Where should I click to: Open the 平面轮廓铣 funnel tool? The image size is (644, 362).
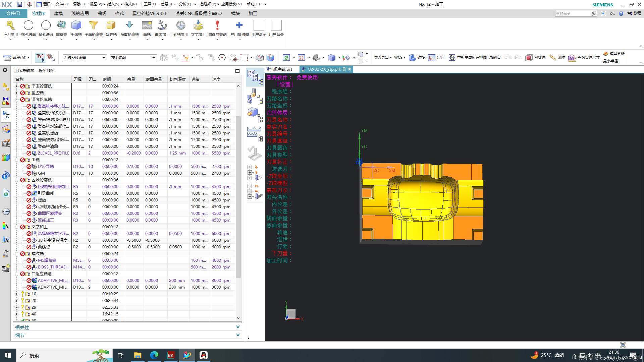[94, 25]
